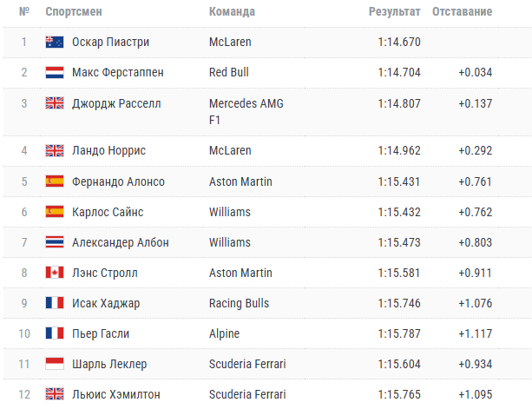Sort by the Результат column header
This screenshot has width=532, height=409.
395,11
